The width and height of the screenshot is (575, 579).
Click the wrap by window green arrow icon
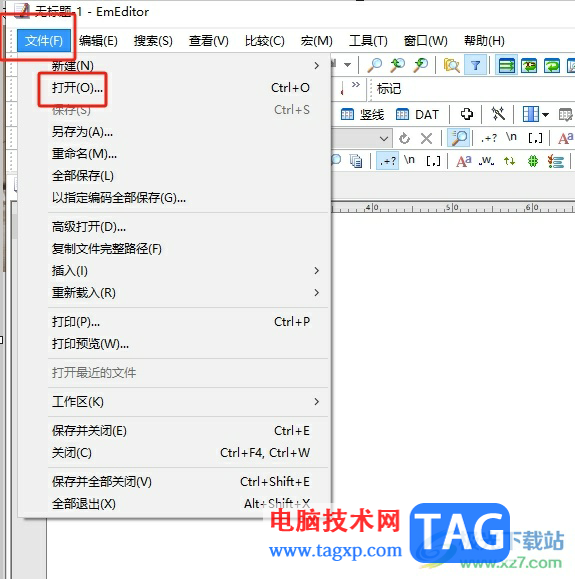click(x=552, y=66)
